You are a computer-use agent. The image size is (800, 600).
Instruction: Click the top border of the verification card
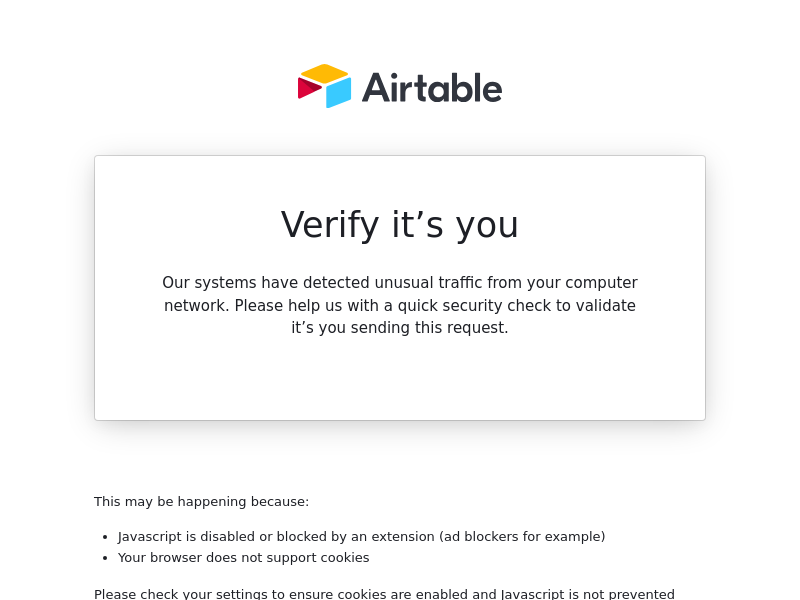tap(400, 156)
